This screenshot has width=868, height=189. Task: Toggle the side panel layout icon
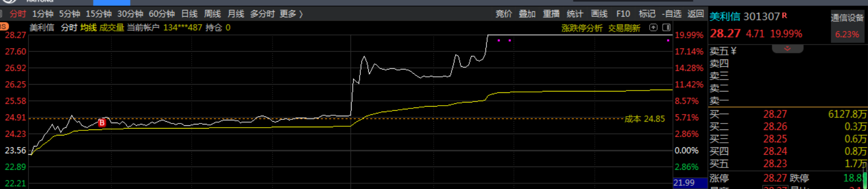(x=666, y=27)
